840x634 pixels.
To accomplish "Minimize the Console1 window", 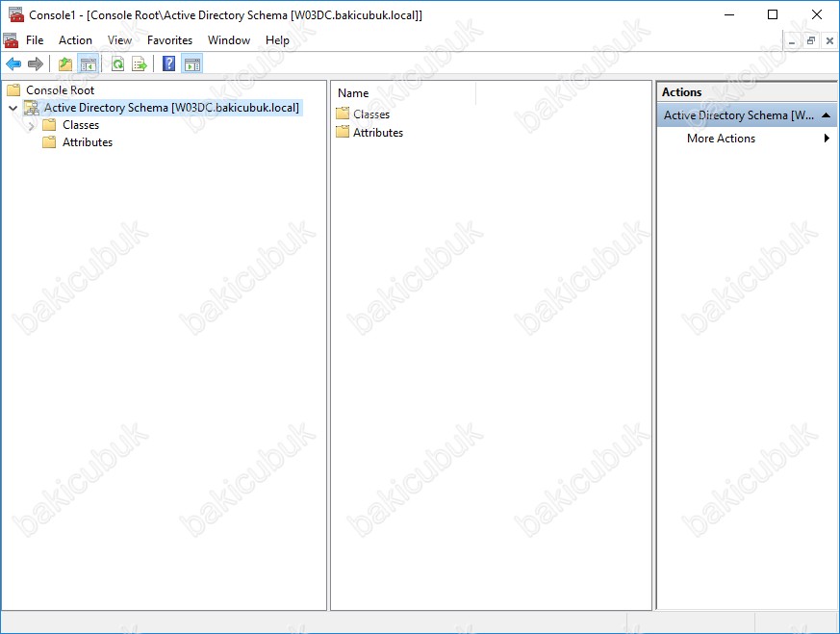I will (729, 14).
